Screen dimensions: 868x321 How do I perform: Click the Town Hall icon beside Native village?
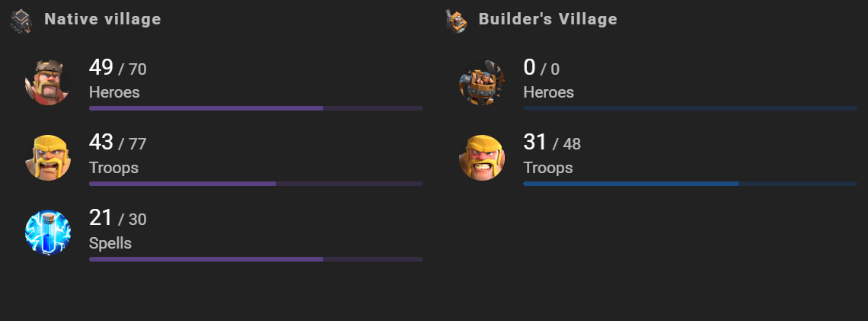click(x=21, y=21)
